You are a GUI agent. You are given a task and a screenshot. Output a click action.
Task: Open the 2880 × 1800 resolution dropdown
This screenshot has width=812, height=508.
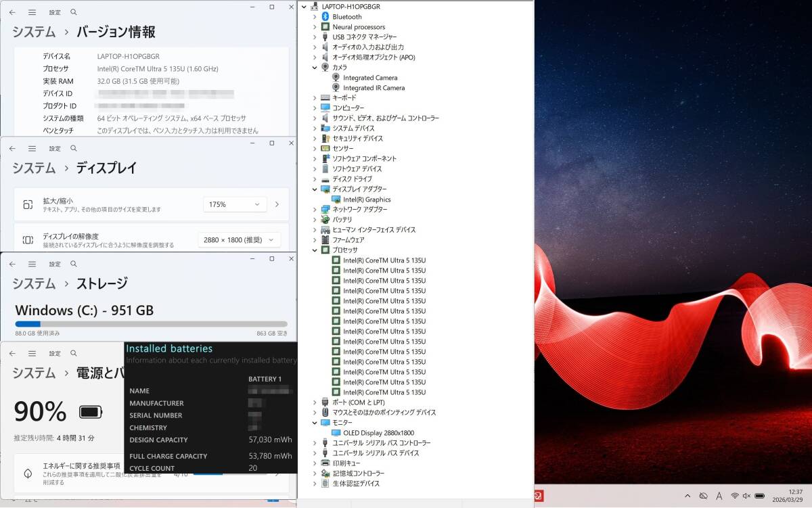(240, 239)
